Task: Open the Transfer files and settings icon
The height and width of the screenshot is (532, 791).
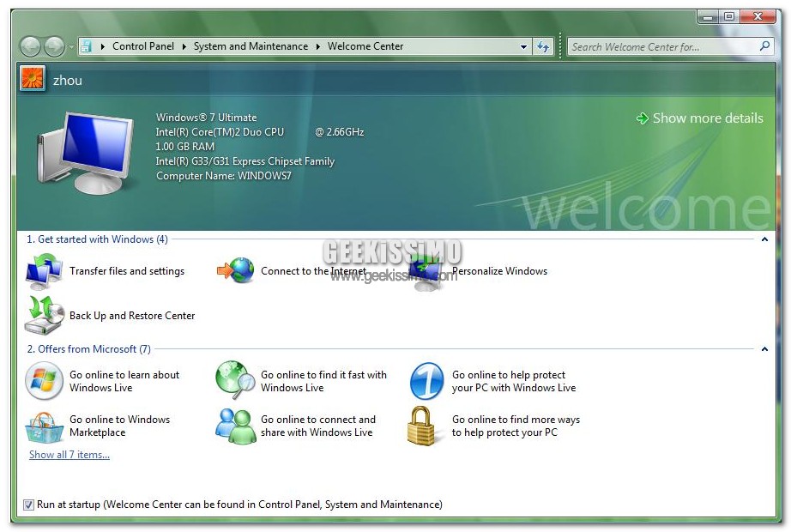Action: pos(44,271)
